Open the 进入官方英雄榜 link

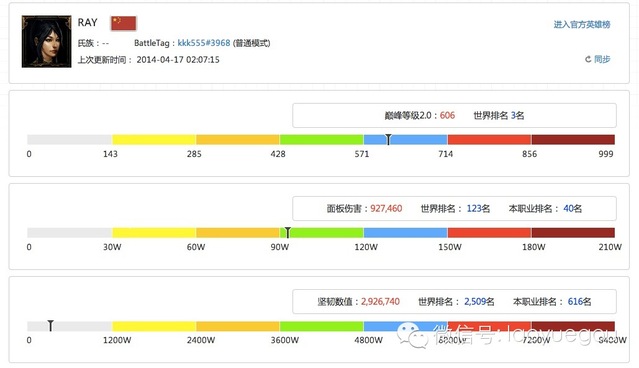coord(582,24)
